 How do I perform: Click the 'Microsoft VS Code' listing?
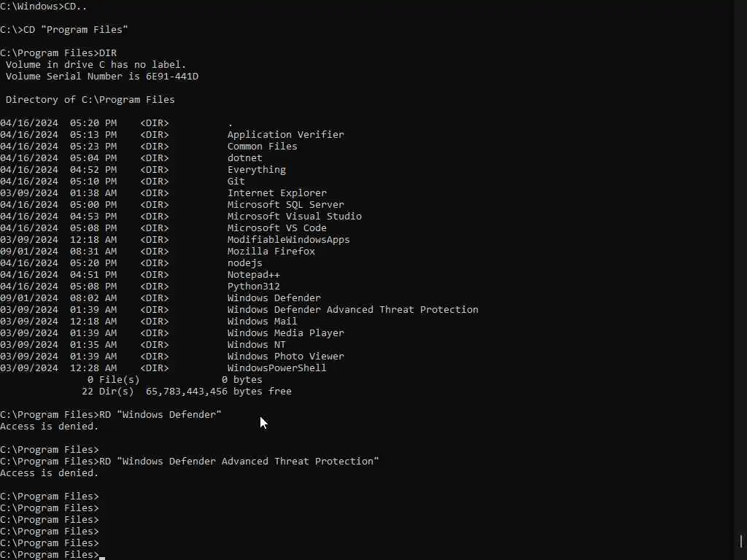[276, 228]
